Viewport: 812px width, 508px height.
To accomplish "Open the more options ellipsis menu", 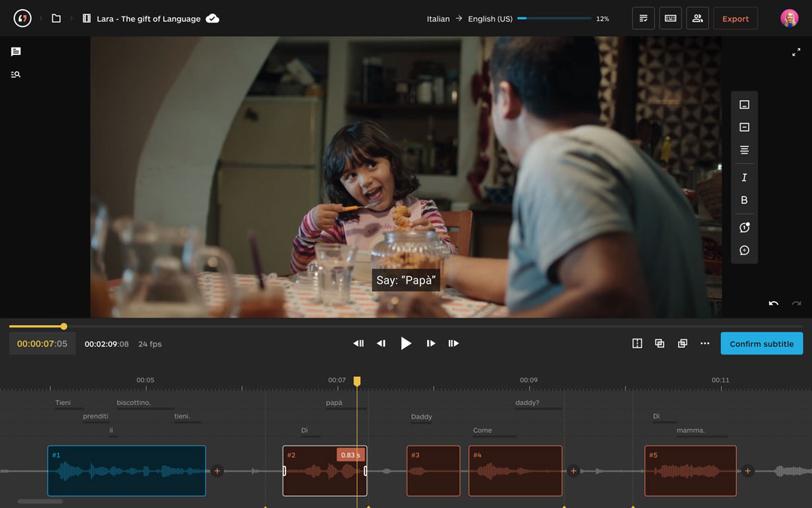I will click(704, 344).
